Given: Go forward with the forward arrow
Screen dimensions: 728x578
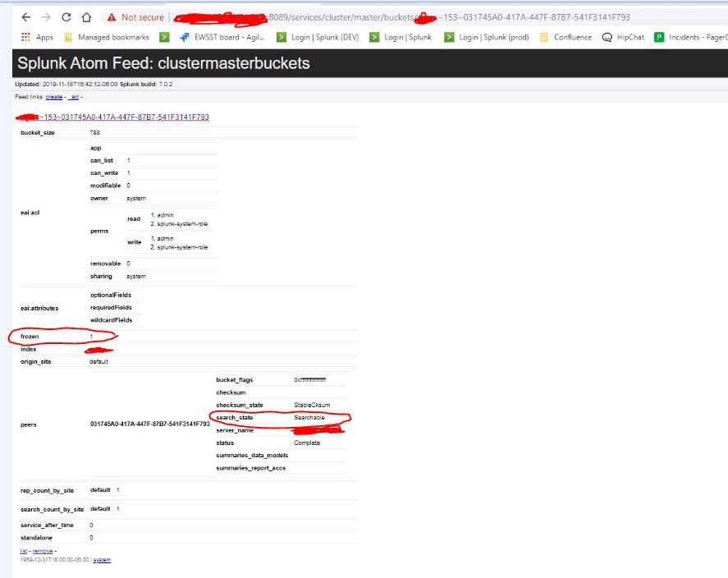Looking at the screenshot, I should point(46,17).
